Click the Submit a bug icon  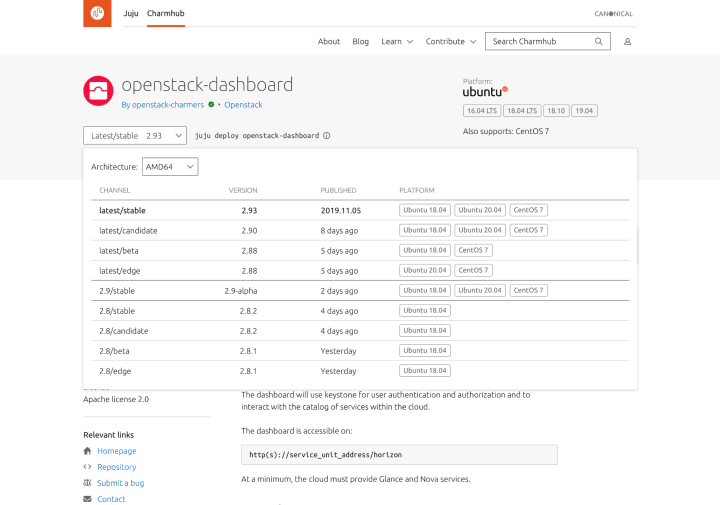(x=87, y=483)
